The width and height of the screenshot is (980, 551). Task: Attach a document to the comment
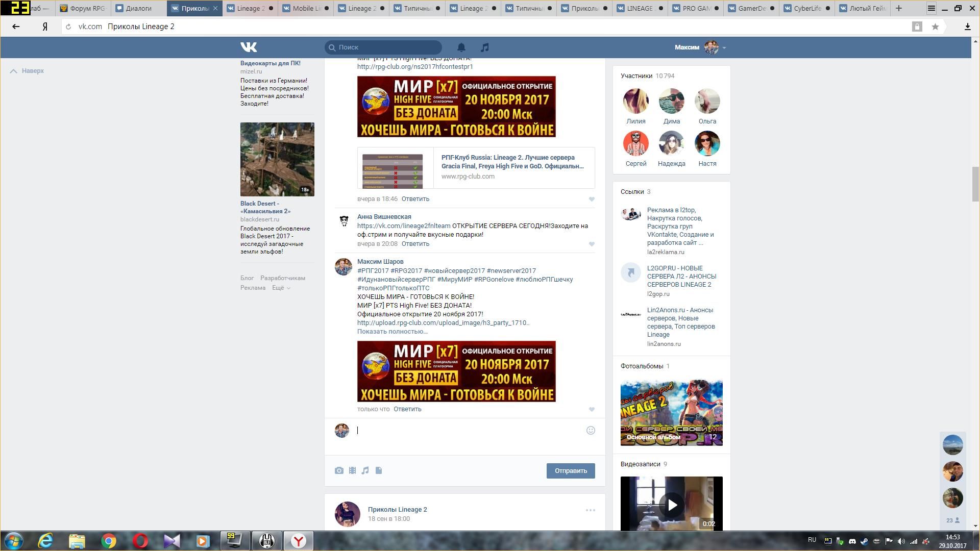click(x=379, y=470)
